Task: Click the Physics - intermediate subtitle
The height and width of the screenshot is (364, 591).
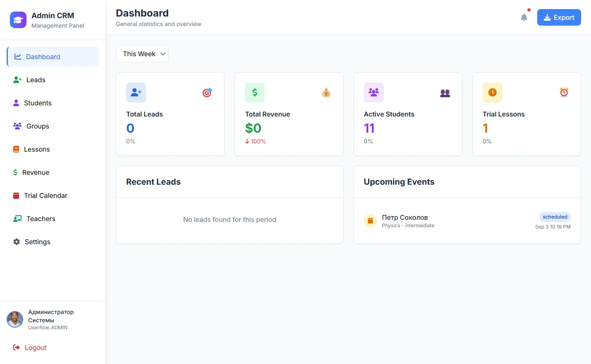Action: coord(408,226)
